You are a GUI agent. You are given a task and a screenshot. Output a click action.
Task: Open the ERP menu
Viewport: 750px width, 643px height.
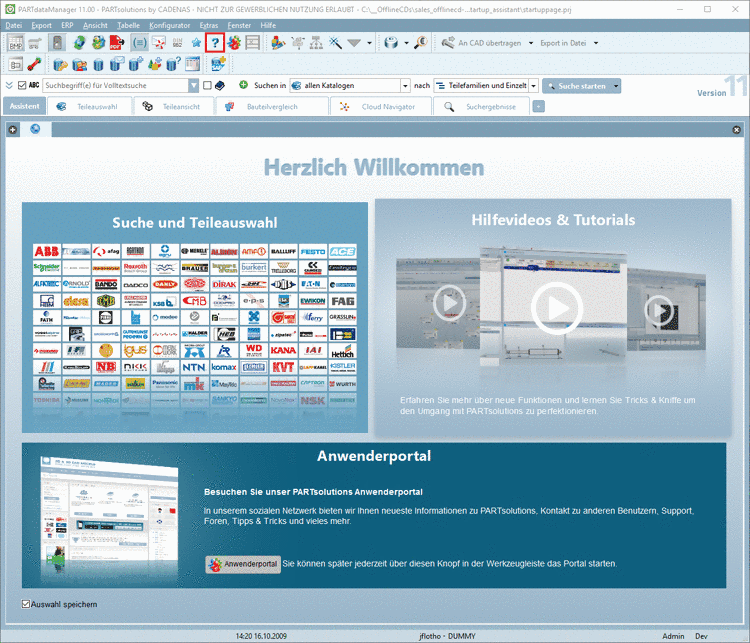[x=67, y=25]
